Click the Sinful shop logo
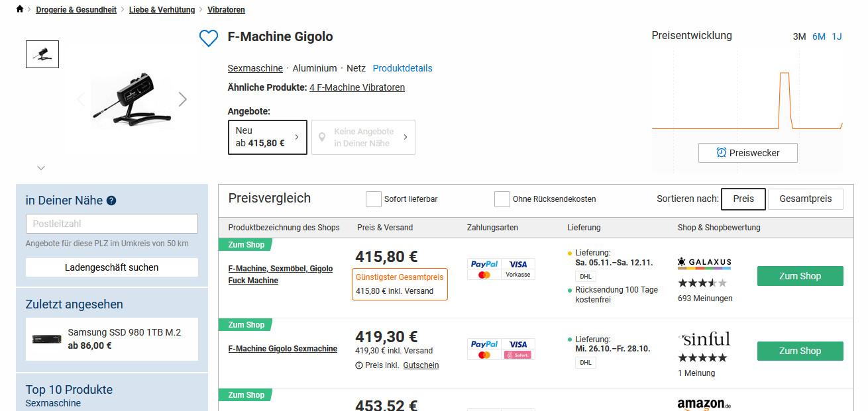The image size is (868, 411). pyautogui.click(x=704, y=340)
